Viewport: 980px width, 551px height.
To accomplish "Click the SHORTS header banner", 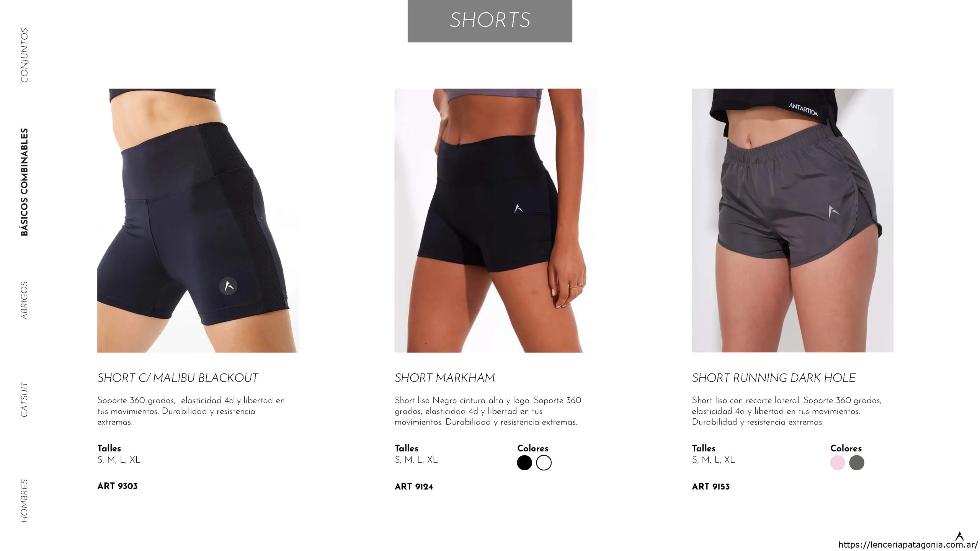I will tap(490, 21).
